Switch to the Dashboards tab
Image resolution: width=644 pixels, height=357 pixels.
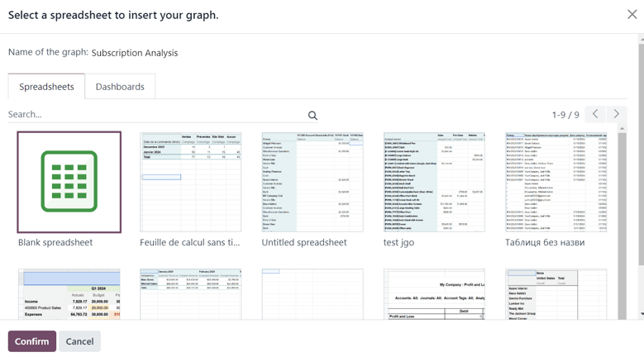[x=120, y=87]
